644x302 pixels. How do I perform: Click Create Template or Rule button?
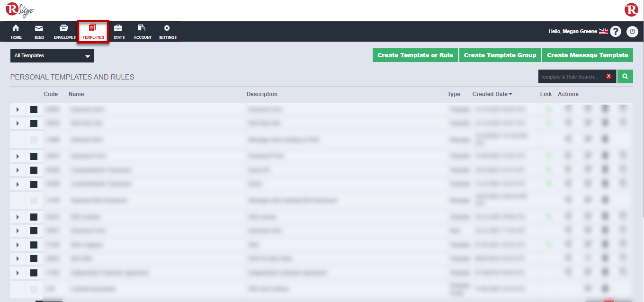pos(415,55)
